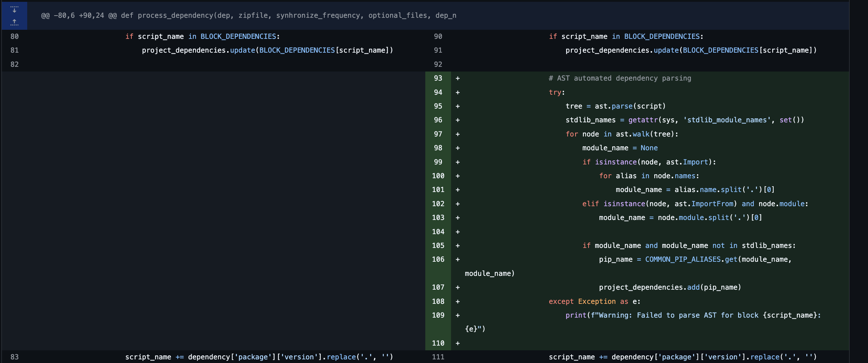This screenshot has width=868, height=363.
Task: Click left-side 'project_dependencies.update(BLOCK_DEPENDENCIES' line
Action: click(x=267, y=50)
